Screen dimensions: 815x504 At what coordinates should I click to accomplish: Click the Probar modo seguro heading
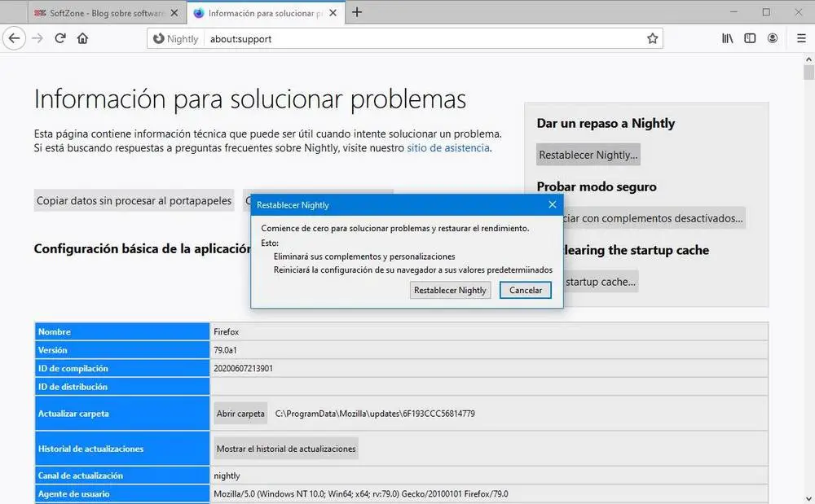tap(597, 186)
